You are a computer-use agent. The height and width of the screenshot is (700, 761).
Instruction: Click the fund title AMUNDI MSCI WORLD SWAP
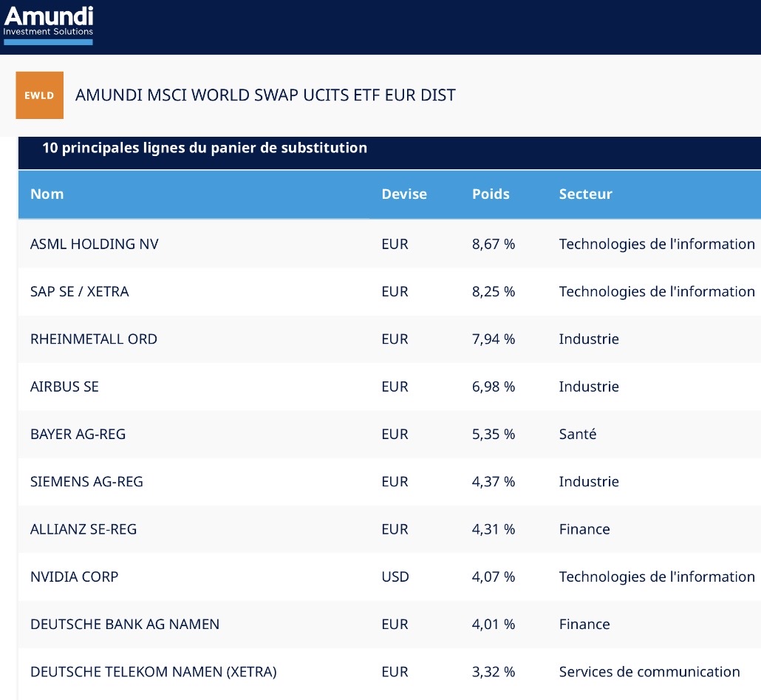point(265,95)
